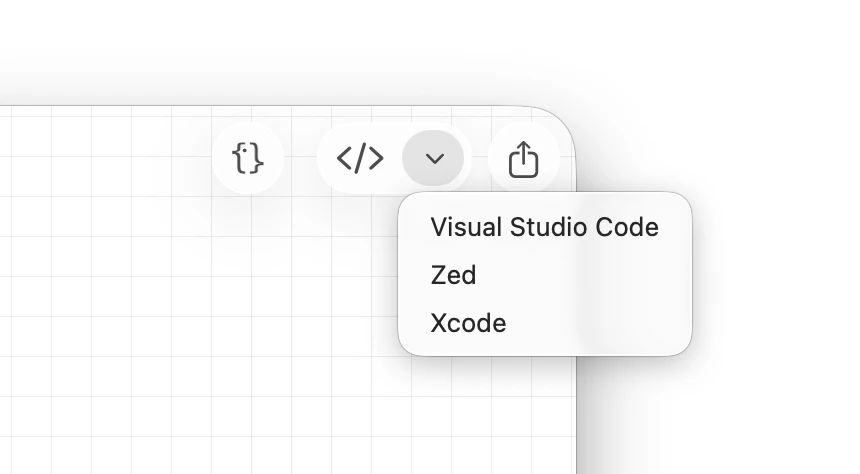Click the curly braces icon button
The height and width of the screenshot is (474, 860).
tap(248, 158)
